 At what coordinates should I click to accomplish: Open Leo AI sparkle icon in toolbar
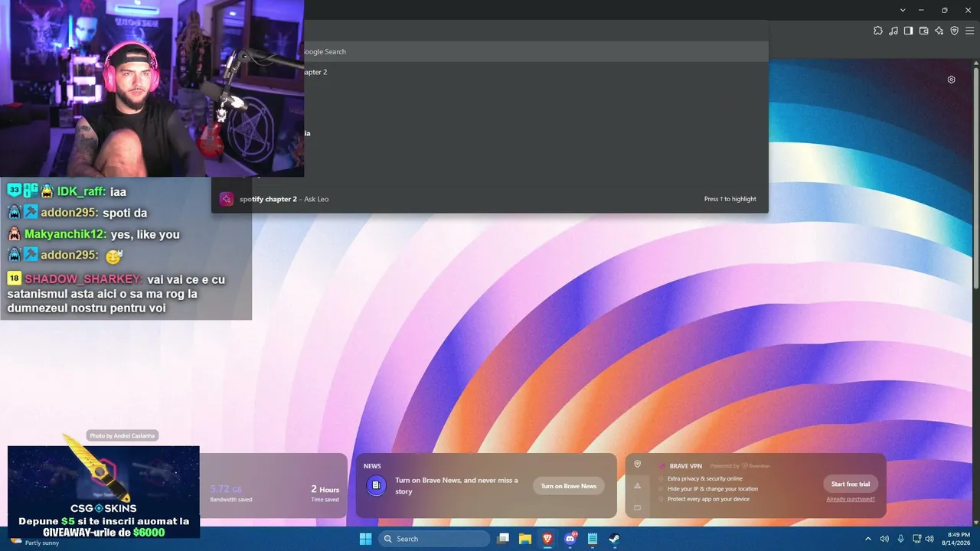click(939, 31)
